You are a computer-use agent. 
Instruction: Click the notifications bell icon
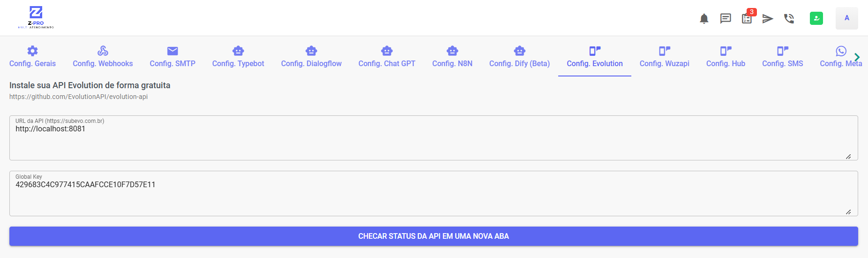(703, 19)
